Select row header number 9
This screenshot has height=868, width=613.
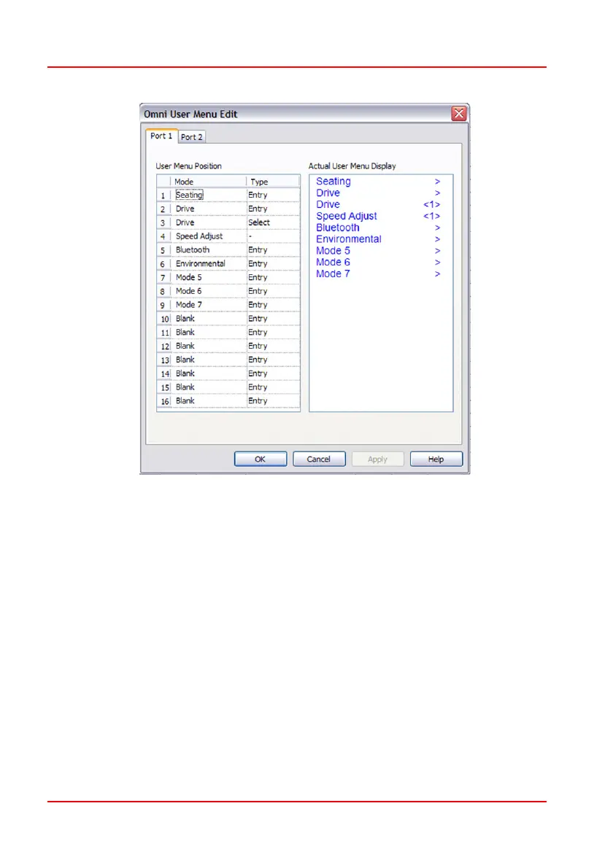click(163, 305)
